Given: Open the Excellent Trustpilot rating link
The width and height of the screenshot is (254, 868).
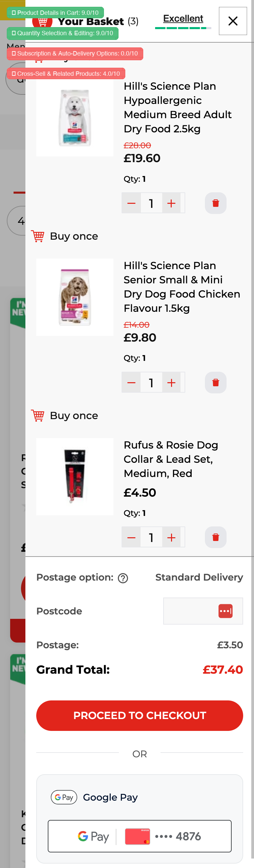Looking at the screenshot, I should point(183,19).
